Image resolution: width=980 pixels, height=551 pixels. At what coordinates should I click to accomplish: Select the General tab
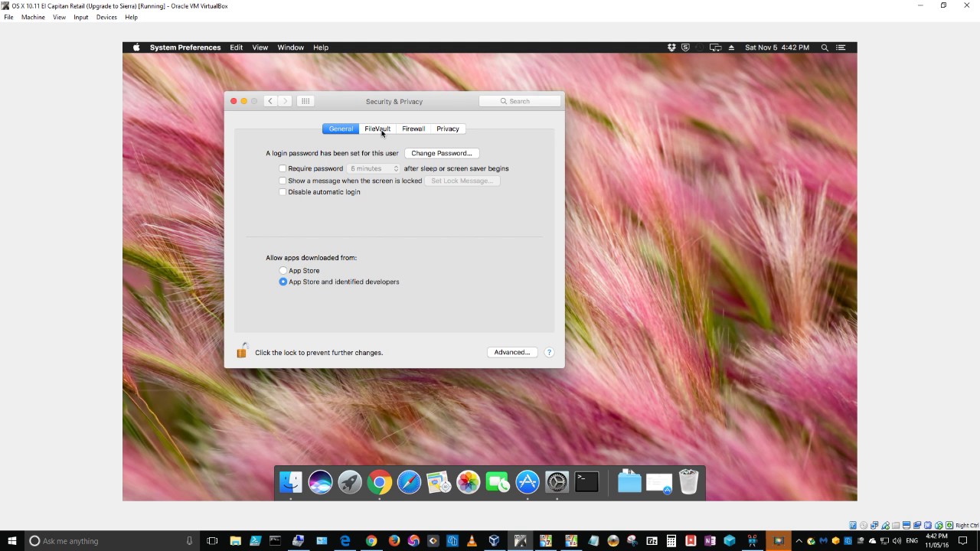click(x=341, y=129)
